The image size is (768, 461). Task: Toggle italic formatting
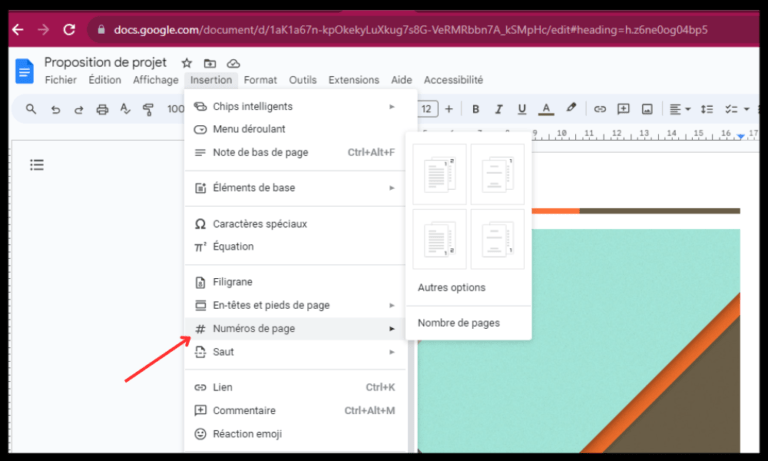click(499, 109)
